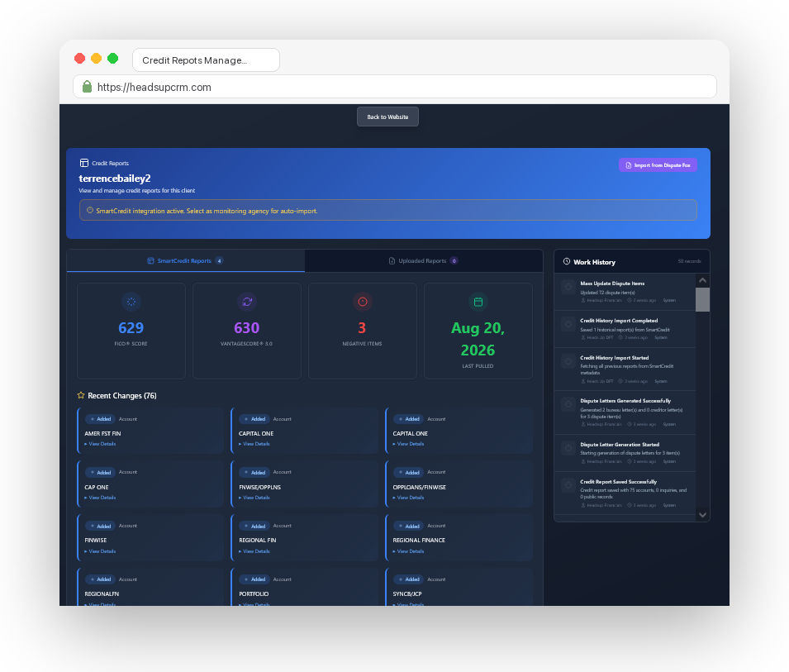
Task: Switch to the SmartCredit Reports tab
Action: [185, 260]
